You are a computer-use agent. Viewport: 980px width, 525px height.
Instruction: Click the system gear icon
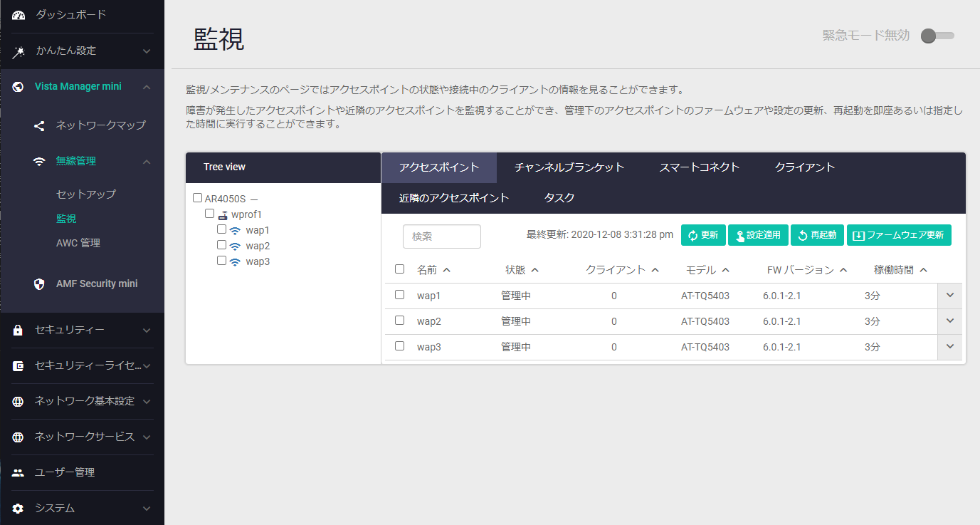(19, 509)
